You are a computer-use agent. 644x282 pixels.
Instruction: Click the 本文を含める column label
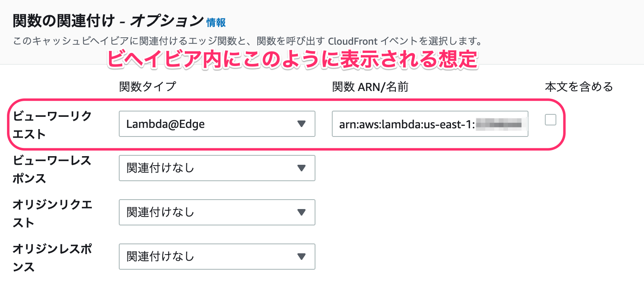[579, 87]
